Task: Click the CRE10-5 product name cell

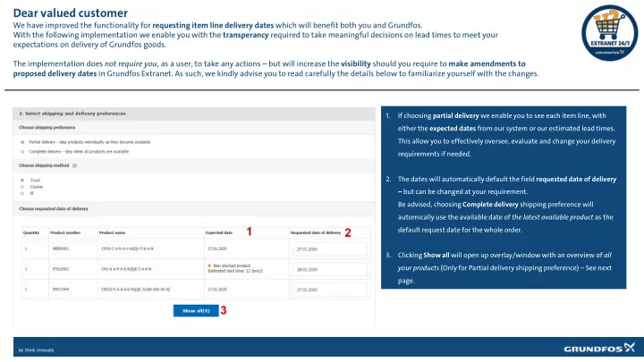Action: coord(136,290)
